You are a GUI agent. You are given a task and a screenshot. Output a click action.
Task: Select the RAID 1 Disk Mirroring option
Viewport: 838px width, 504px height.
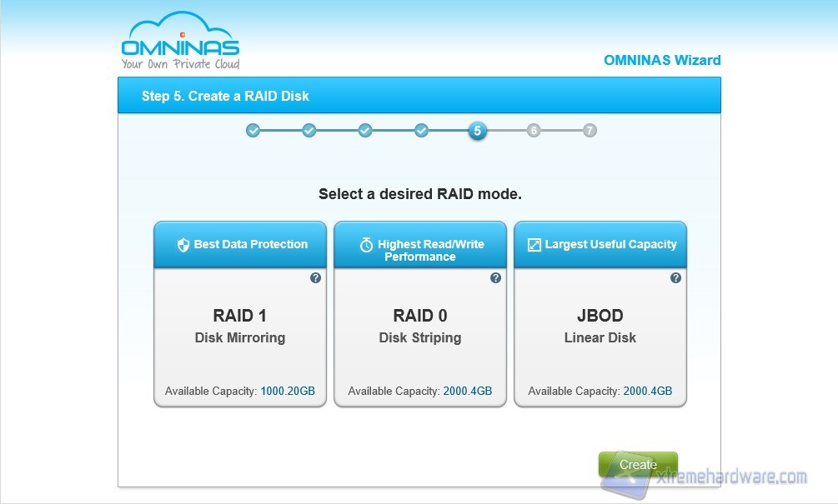[240, 327]
